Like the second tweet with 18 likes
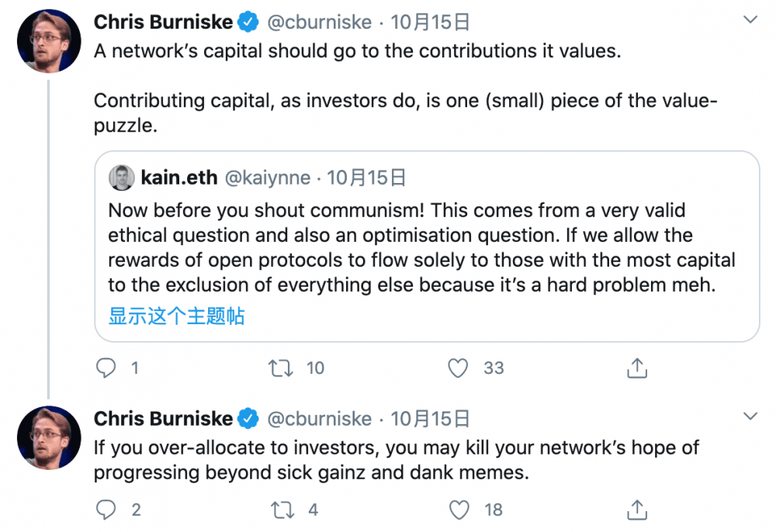The height and width of the screenshot is (532, 776). 460,510
